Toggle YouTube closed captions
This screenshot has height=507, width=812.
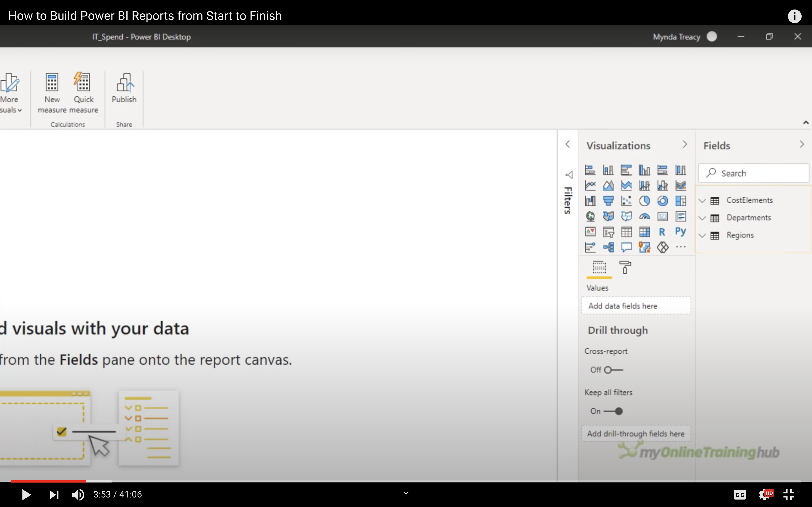coord(739,494)
